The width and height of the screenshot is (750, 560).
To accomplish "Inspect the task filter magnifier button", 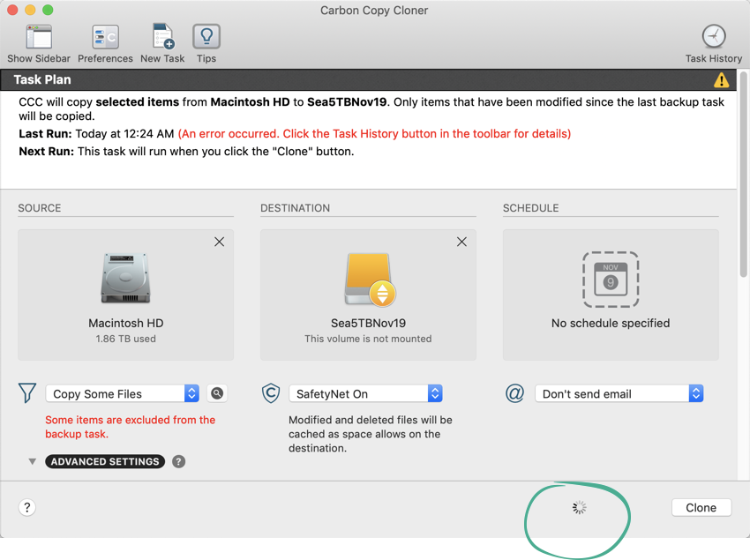I will 217,393.
